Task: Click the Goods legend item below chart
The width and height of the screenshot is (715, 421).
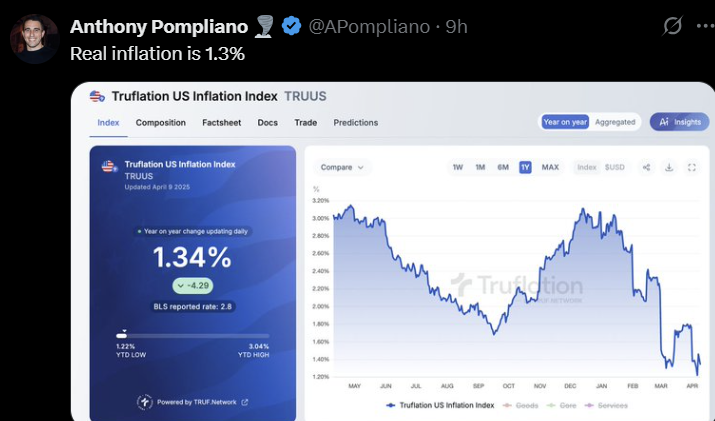Action: tap(521, 405)
